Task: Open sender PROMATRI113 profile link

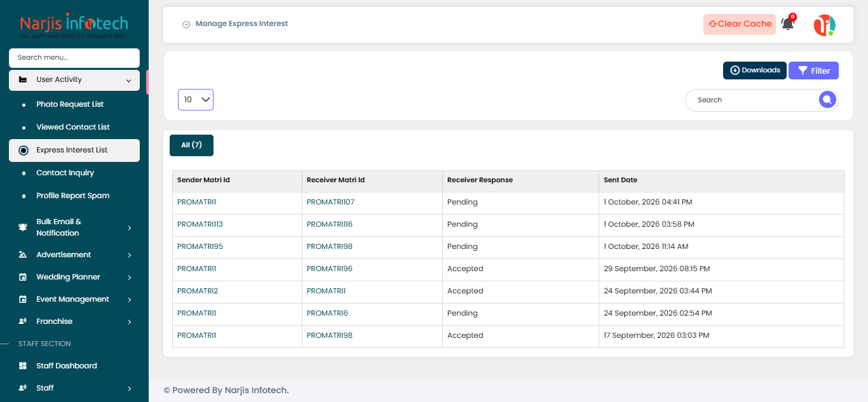Action: 200,224
